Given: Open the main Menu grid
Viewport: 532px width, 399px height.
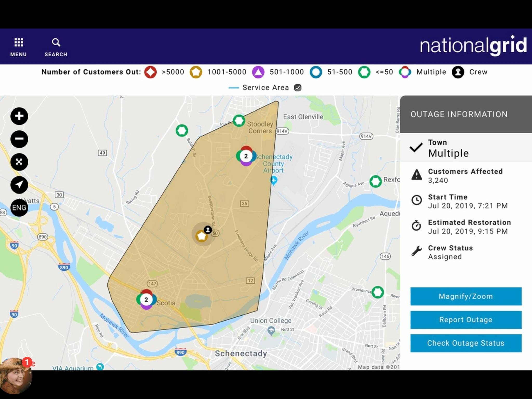Looking at the screenshot, I should click(x=18, y=47).
